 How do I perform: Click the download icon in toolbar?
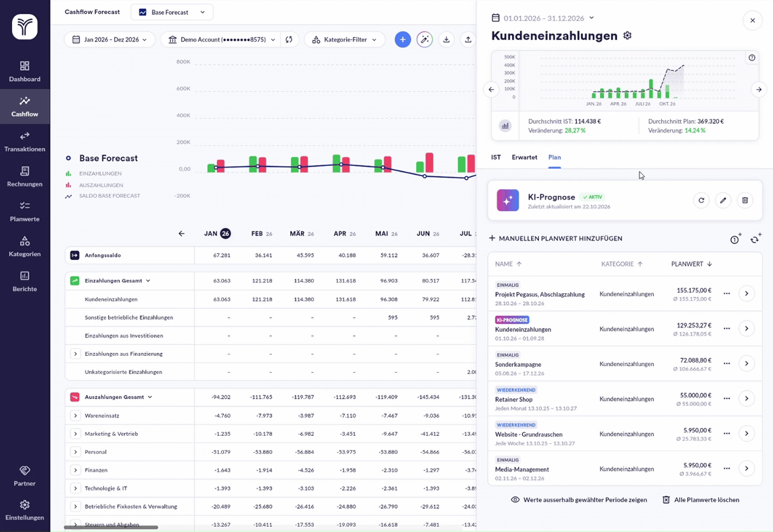446,40
